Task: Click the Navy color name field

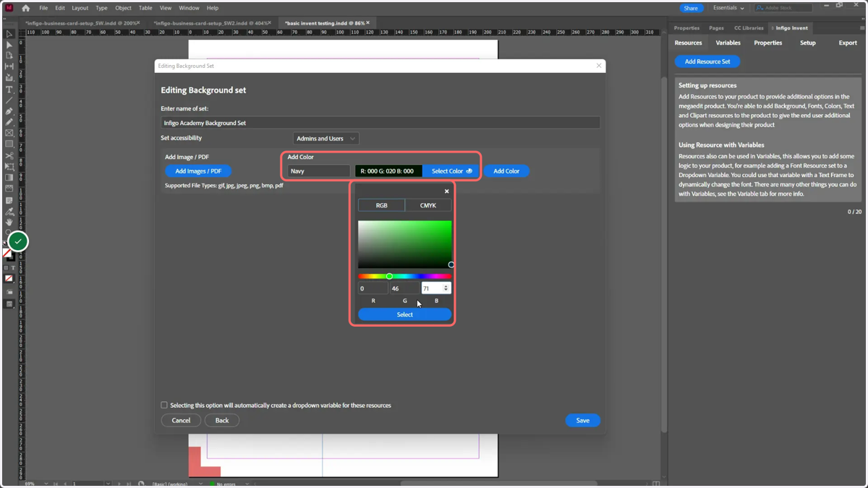Action: coord(318,171)
